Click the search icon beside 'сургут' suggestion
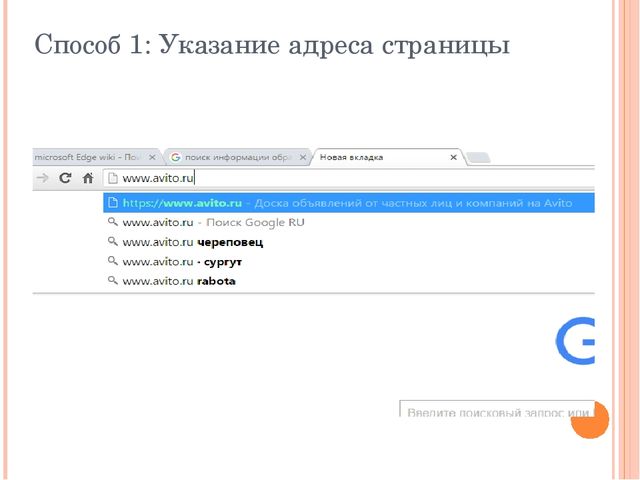Viewport: 640px width, 480px height. tap(113, 261)
